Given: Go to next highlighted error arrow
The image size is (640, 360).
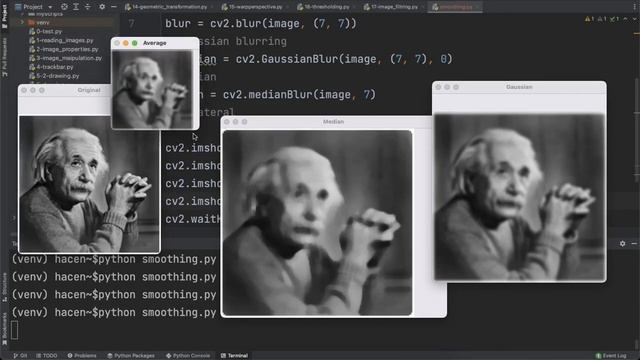Looking at the screenshot, I should click(x=634, y=19).
